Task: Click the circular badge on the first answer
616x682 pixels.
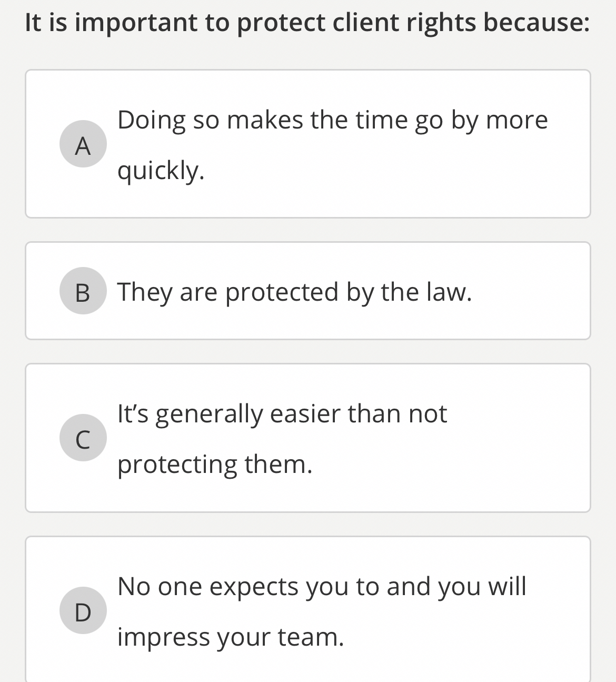Action: point(83,143)
